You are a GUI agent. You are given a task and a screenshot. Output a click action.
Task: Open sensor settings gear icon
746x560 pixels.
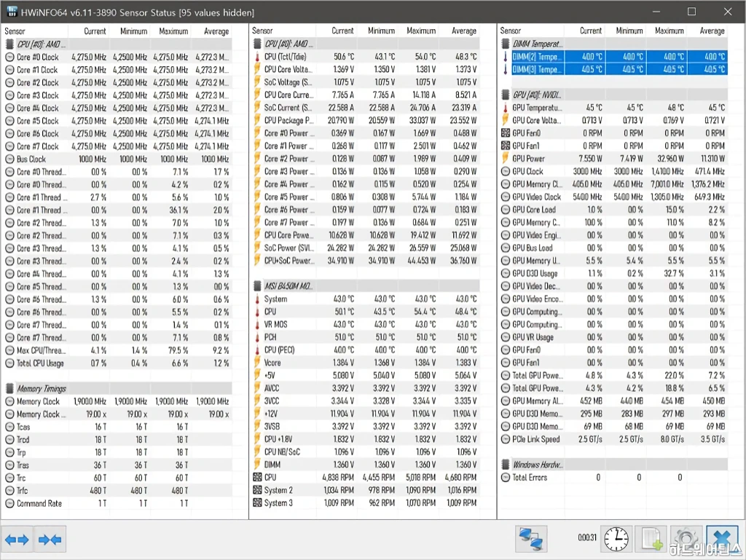click(684, 540)
